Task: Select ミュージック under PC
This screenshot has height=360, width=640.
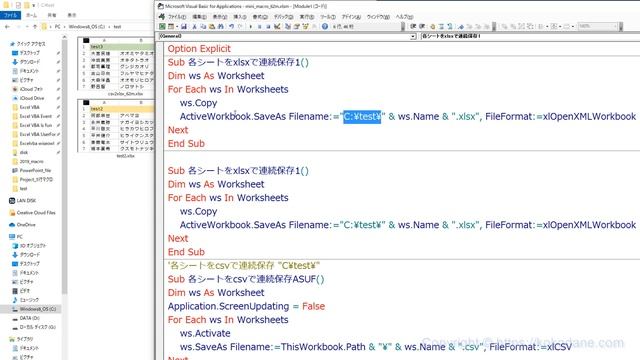Action: tap(29, 300)
